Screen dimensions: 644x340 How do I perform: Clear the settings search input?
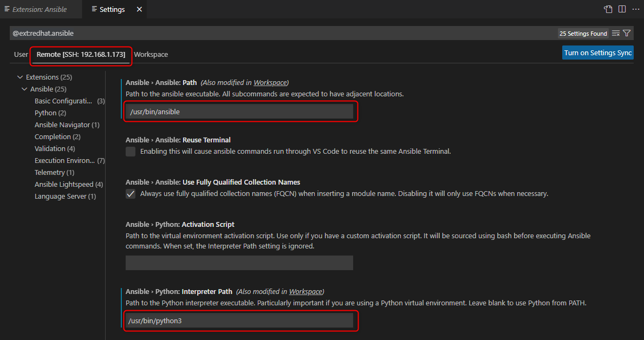(x=616, y=33)
